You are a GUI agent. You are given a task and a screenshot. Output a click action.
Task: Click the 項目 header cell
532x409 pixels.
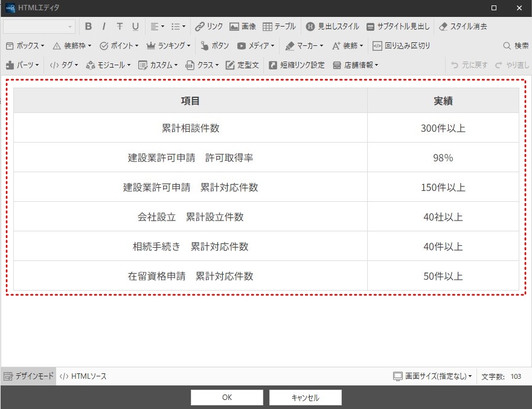(x=190, y=100)
